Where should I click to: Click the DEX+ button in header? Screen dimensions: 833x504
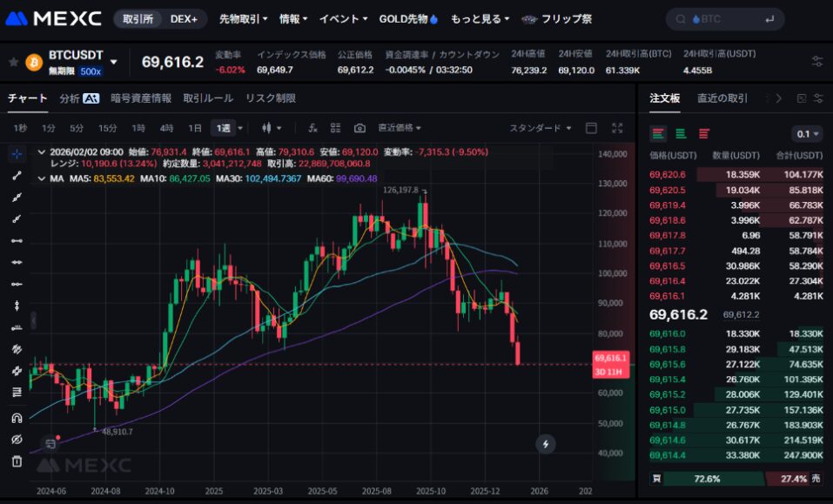coord(184,18)
